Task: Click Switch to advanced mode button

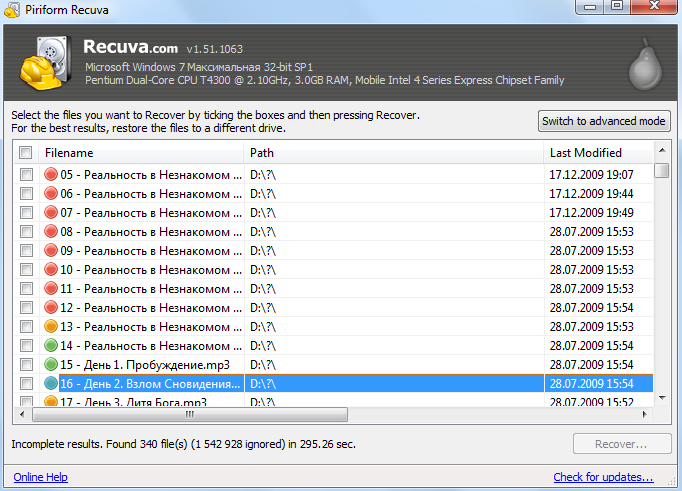Action: tap(604, 121)
